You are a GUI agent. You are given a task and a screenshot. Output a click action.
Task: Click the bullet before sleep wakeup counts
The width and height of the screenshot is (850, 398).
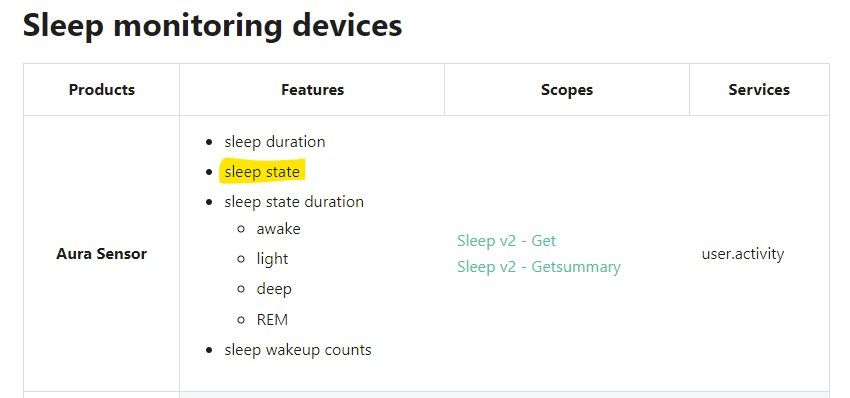[x=210, y=350]
